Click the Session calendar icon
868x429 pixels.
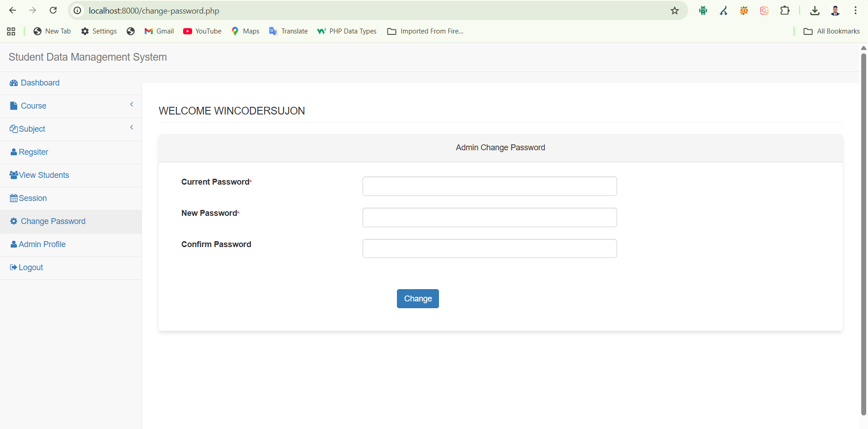pos(14,198)
